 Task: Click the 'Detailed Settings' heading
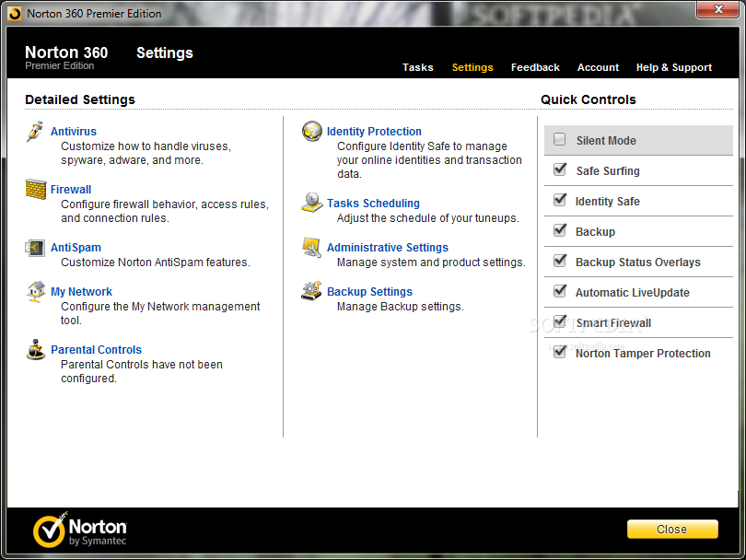tap(80, 99)
